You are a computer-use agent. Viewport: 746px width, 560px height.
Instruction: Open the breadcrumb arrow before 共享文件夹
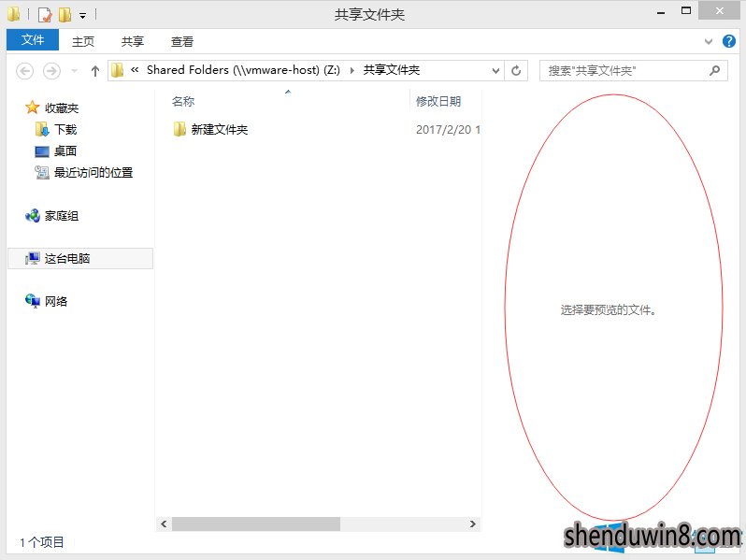point(352,70)
